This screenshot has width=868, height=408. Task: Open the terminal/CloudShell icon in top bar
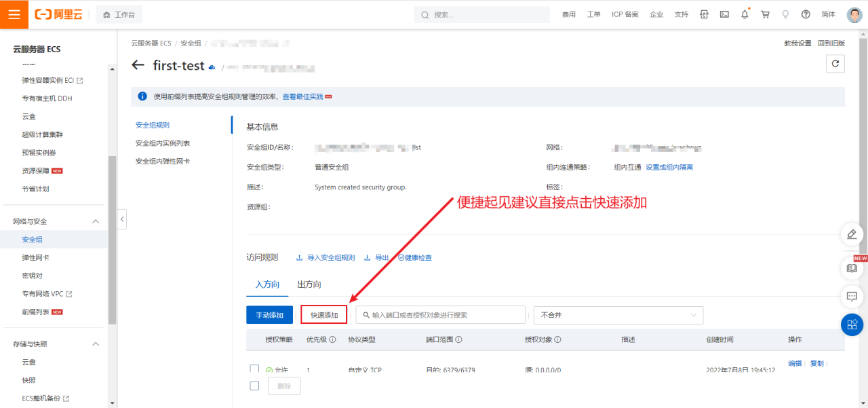(724, 14)
